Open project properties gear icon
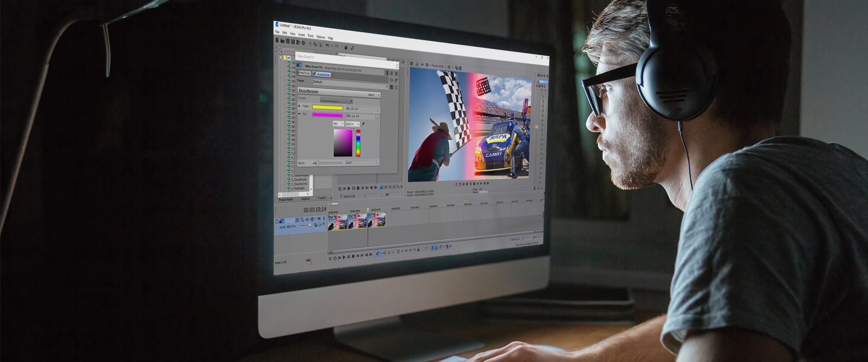 point(303,43)
